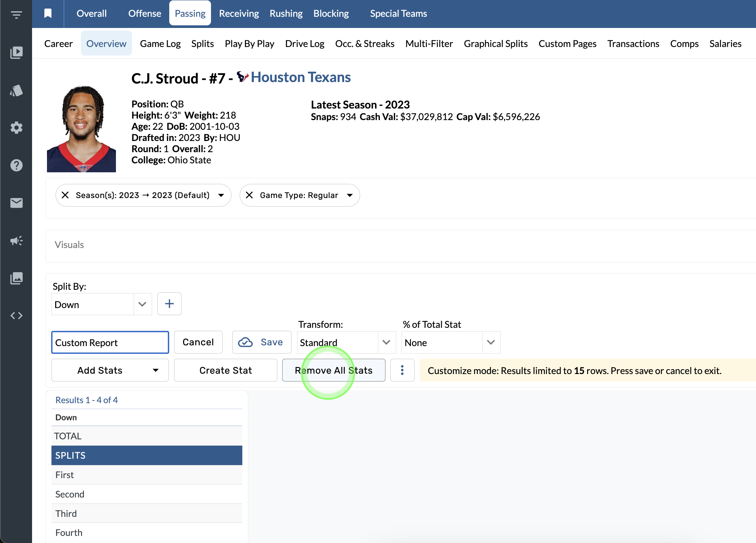Open the filter list sidebar icon

point(16,15)
